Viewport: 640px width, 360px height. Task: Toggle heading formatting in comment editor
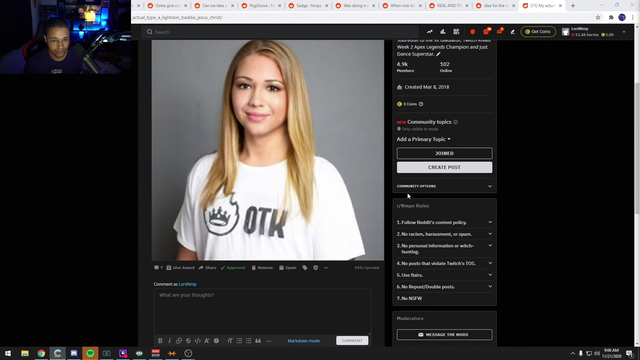[230, 340]
